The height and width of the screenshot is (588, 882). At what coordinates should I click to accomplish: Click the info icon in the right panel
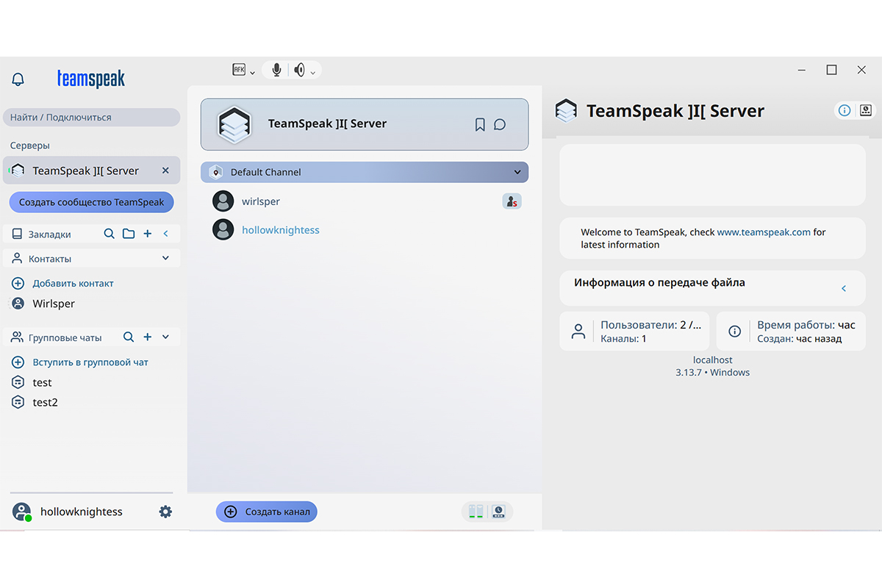[843, 110]
